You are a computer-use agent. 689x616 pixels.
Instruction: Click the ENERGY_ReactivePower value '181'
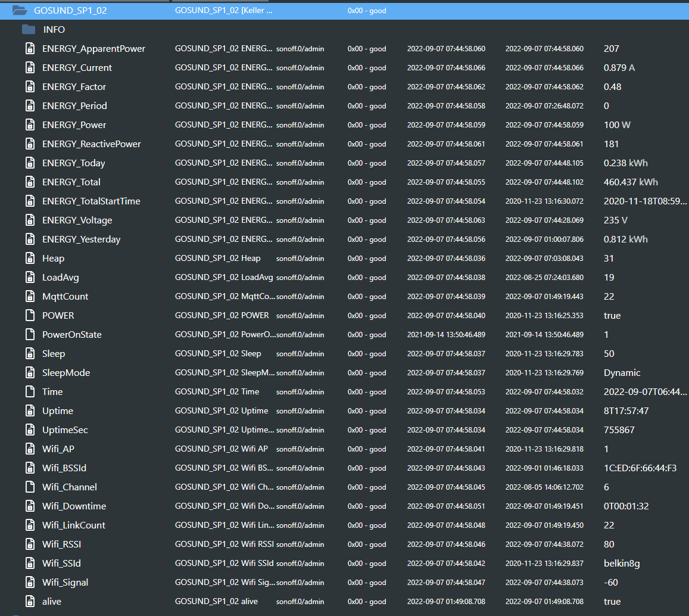pyautogui.click(x=611, y=144)
